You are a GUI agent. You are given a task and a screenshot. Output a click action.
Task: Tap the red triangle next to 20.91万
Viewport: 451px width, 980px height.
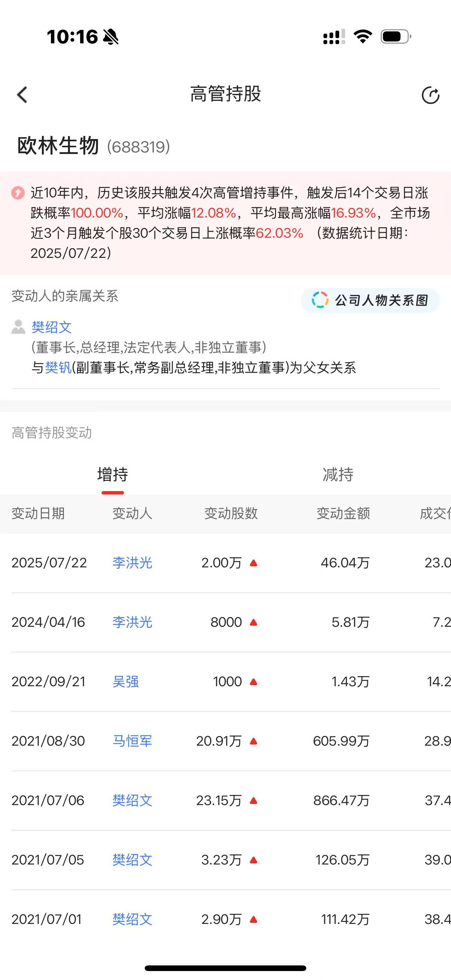(254, 741)
